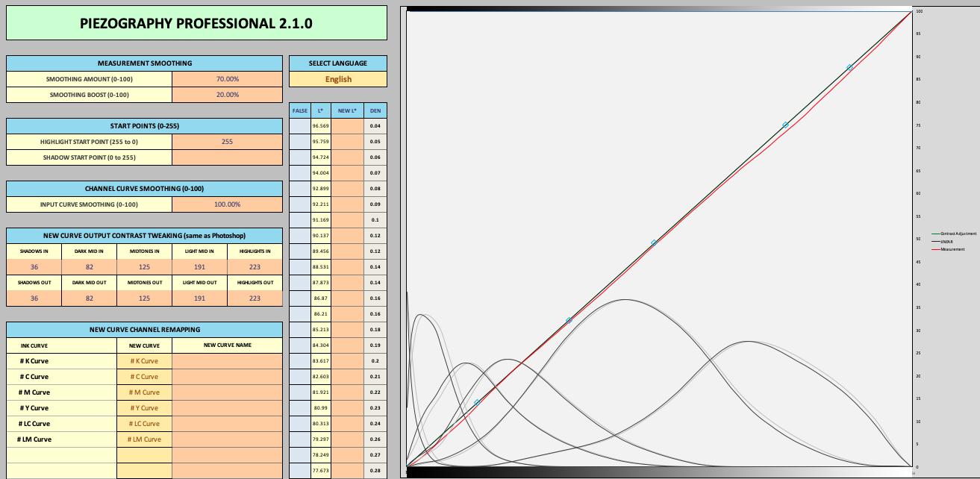Edit the Smoothing Boost value 20.00%
This screenshot has width=980, height=479.
coord(228,95)
